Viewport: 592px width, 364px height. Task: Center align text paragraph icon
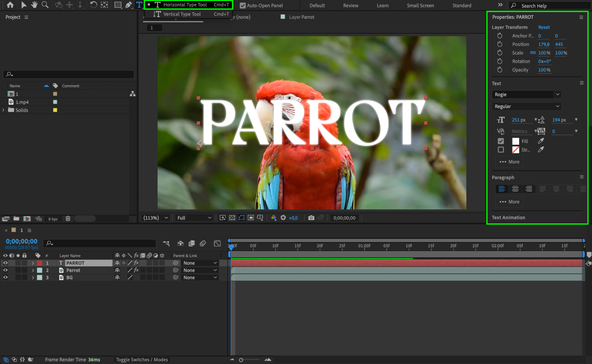pos(515,189)
